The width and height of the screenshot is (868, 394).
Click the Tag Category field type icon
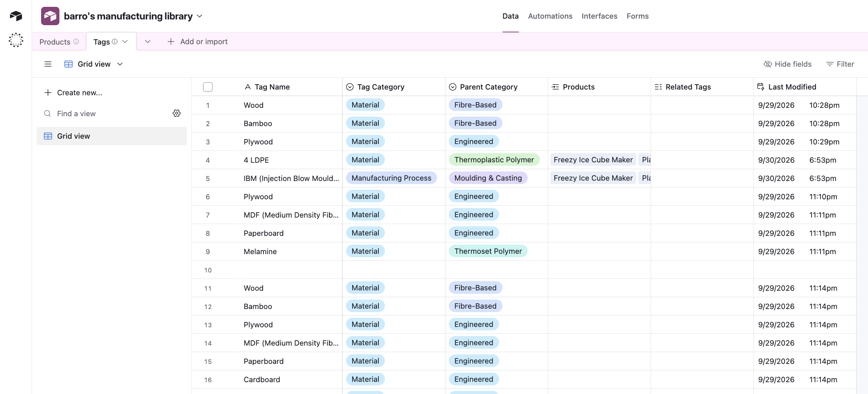point(350,87)
